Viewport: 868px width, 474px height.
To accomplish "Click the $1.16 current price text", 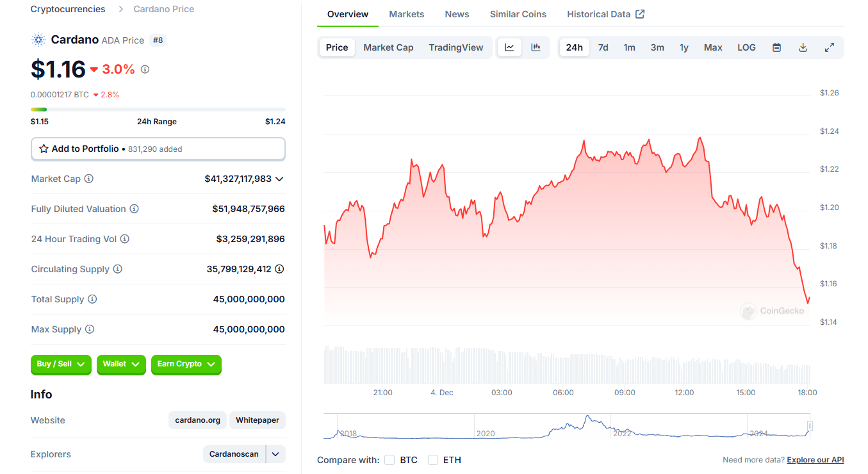I will tap(58, 69).
